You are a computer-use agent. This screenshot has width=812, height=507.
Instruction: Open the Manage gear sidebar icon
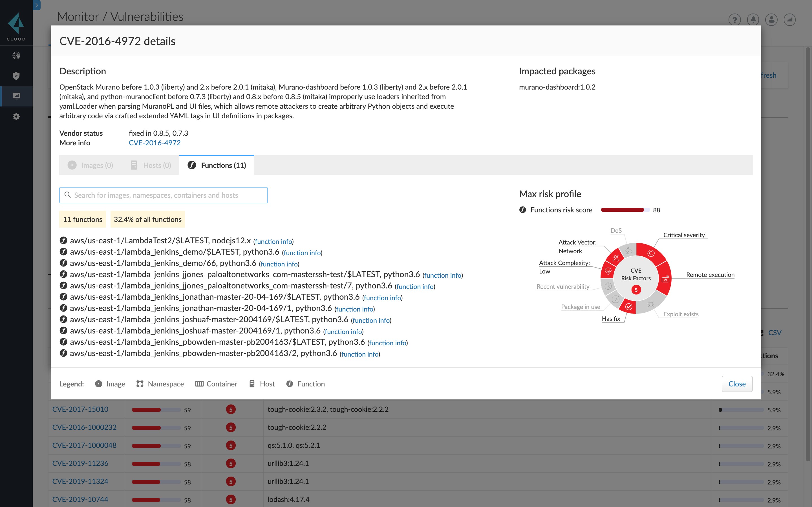tap(16, 116)
